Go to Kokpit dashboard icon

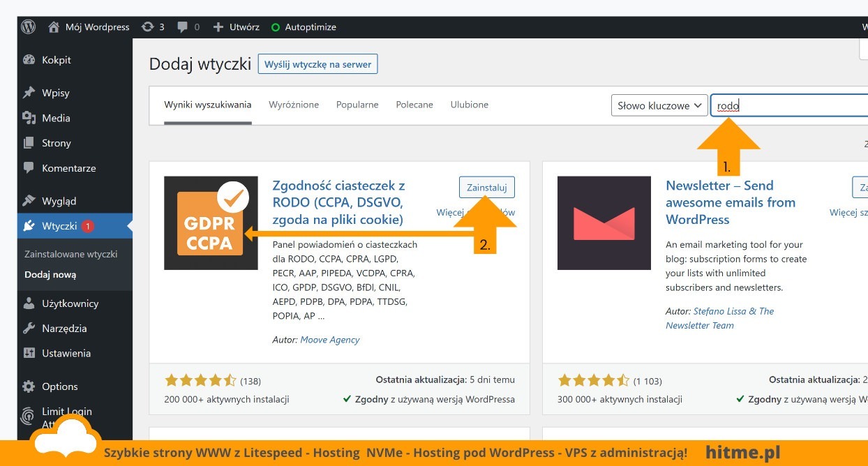point(29,60)
